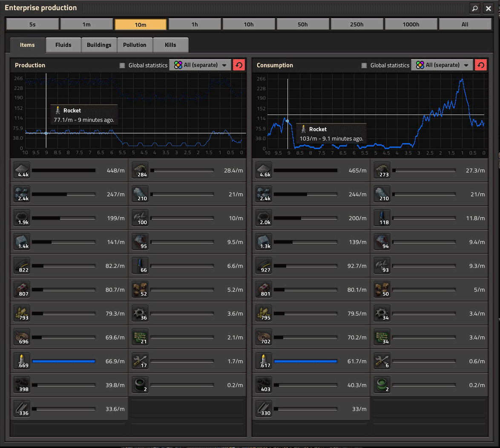Select green circuit icon in the Consumption list
Viewport: 500px width, 448px height.
382,337
